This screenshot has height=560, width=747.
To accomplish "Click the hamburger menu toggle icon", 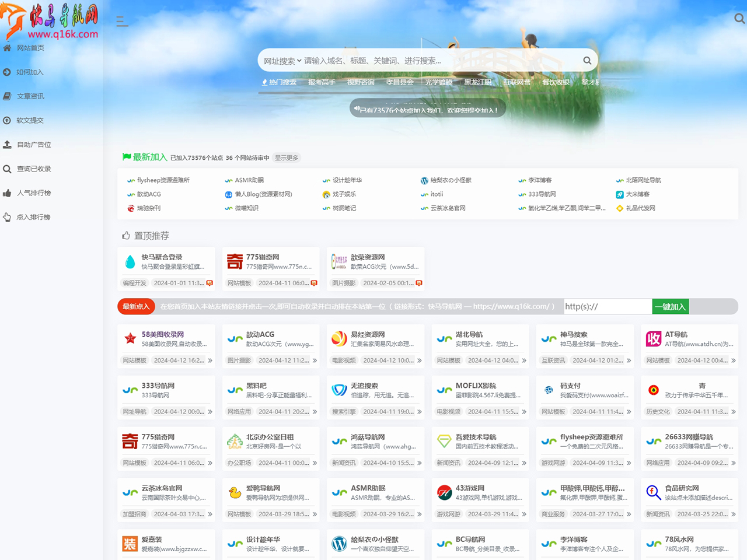I will 122,22.
